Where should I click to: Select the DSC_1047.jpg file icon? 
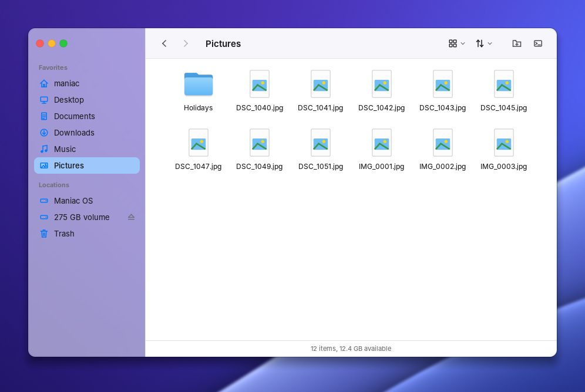coord(199,143)
